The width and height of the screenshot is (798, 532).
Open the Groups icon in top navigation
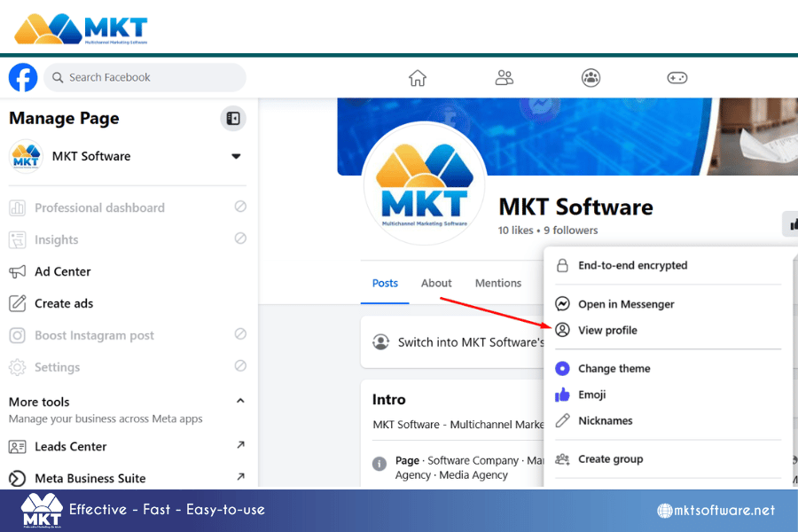pyautogui.click(x=591, y=78)
